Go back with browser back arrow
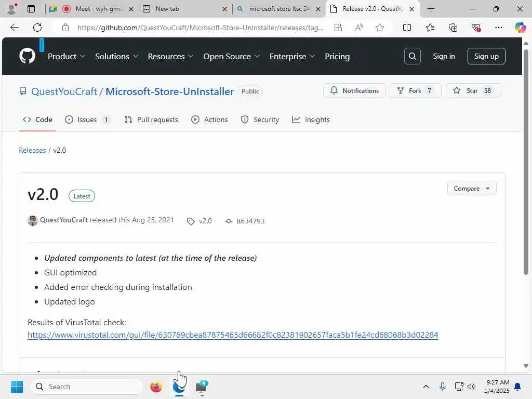This screenshot has height=399, width=532. pos(15,28)
